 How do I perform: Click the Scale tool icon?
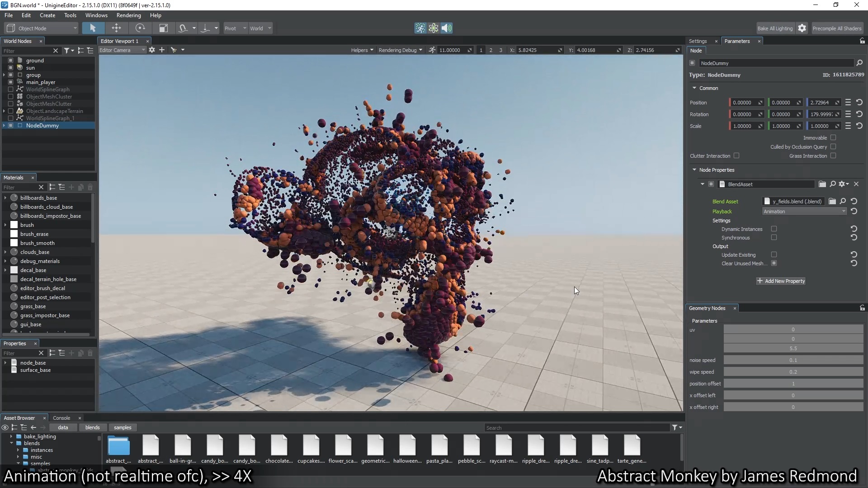tap(163, 28)
